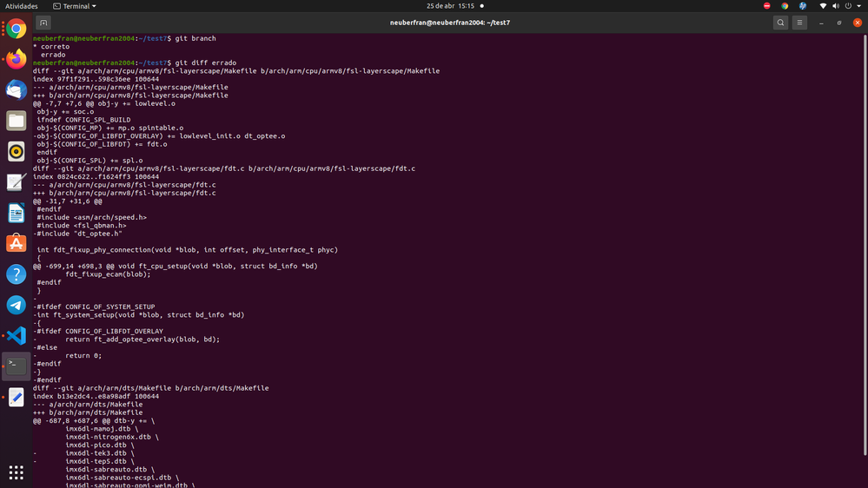
Task: Launch Telegram from the dock
Action: pyautogui.click(x=16, y=305)
